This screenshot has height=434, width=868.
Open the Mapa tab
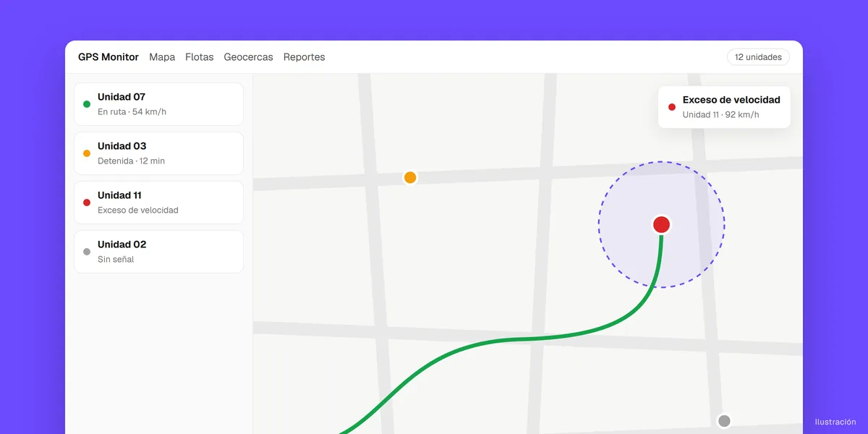[162, 57]
